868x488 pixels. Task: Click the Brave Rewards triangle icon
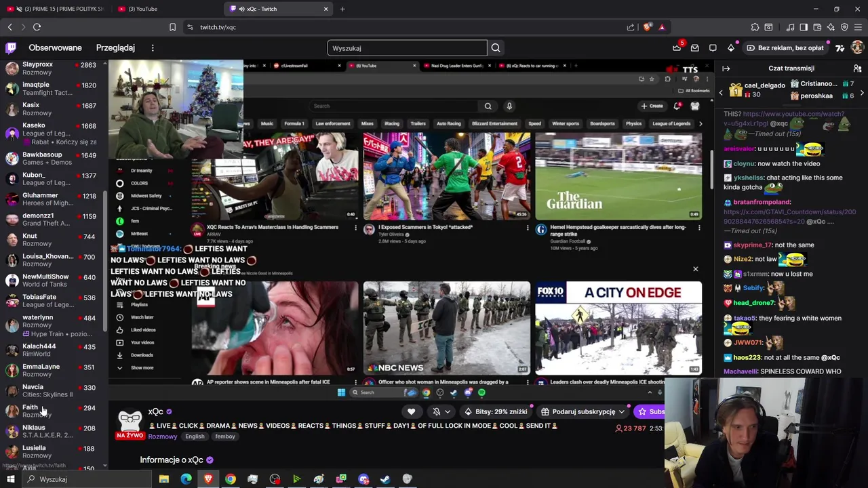point(662,27)
